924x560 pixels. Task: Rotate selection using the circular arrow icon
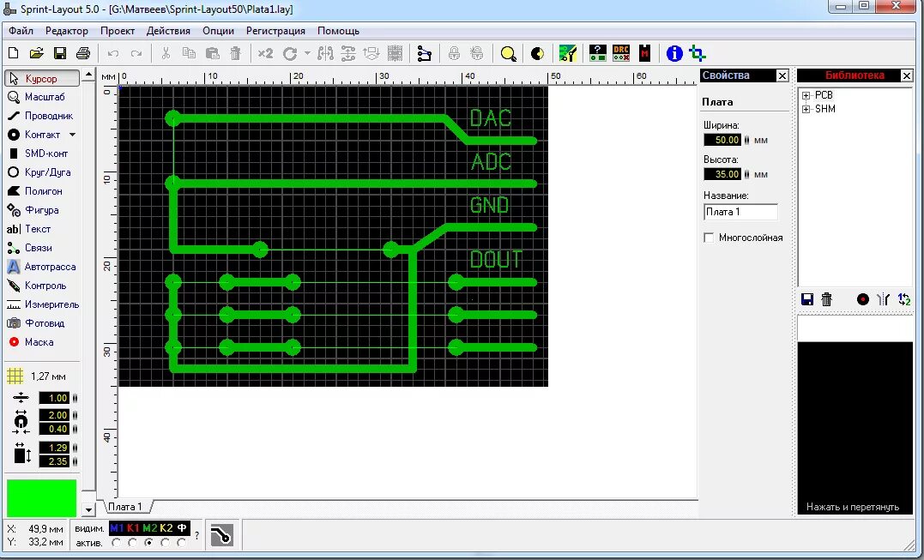click(x=290, y=53)
